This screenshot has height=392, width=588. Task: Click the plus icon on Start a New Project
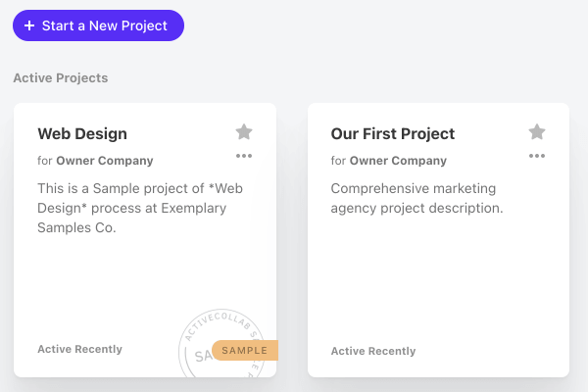(29, 25)
